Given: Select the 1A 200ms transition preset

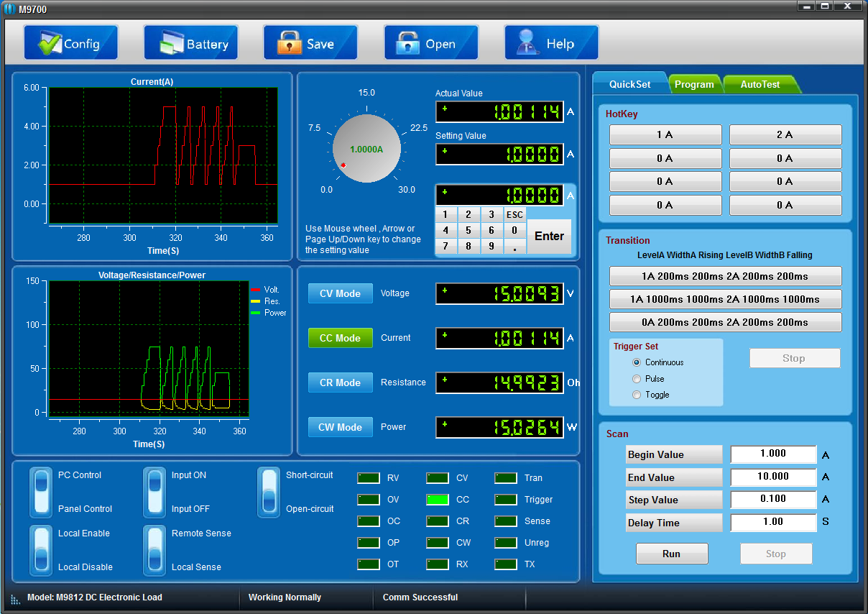Looking at the screenshot, I should coord(725,276).
